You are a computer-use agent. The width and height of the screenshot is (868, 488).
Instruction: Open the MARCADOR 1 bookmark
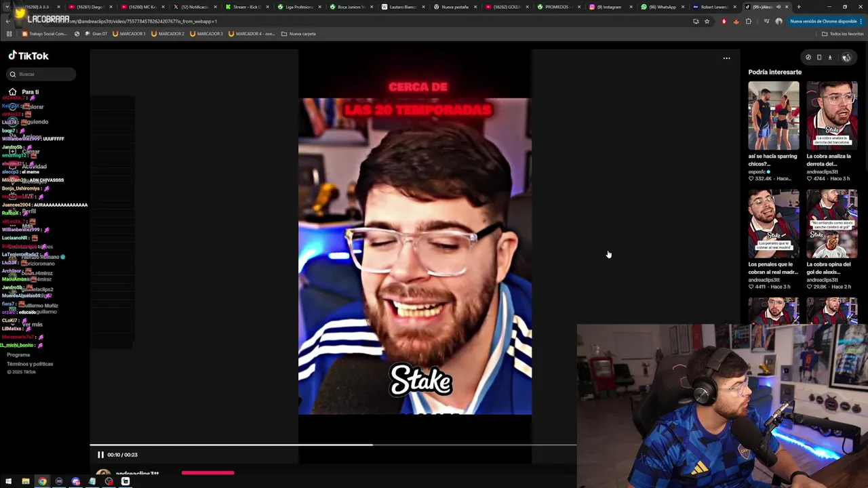point(128,34)
